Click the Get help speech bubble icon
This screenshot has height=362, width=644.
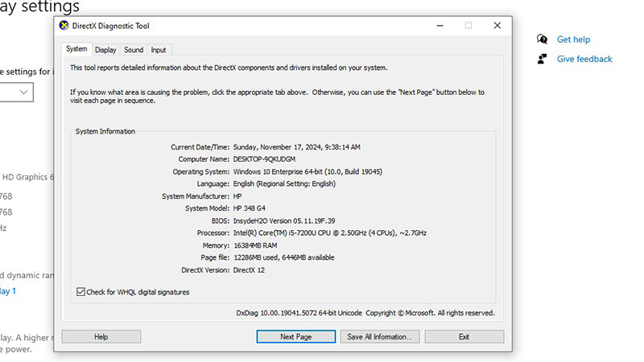pyautogui.click(x=542, y=39)
